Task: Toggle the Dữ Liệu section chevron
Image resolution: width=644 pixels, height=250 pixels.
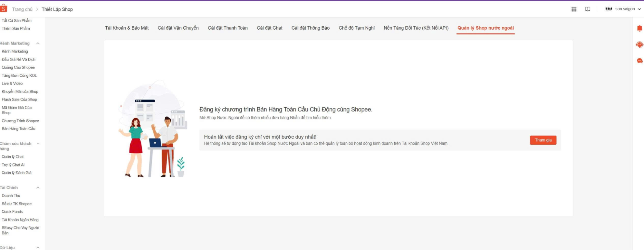Action: point(38,247)
